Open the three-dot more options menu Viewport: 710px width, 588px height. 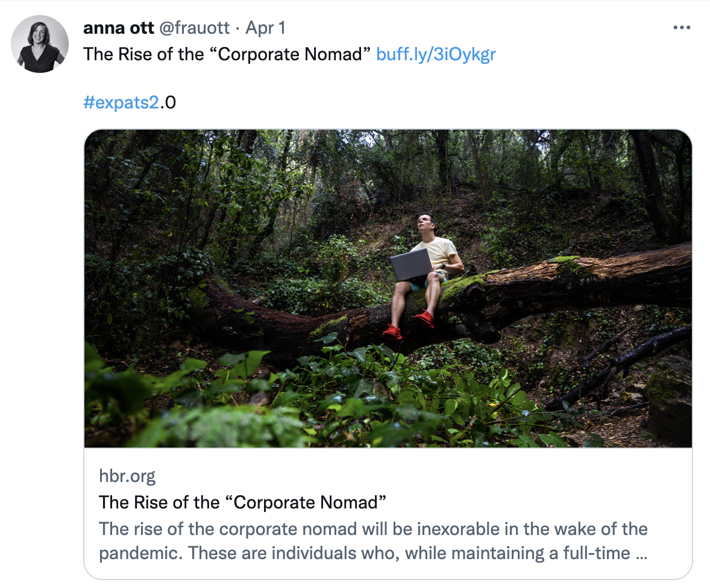tap(681, 28)
